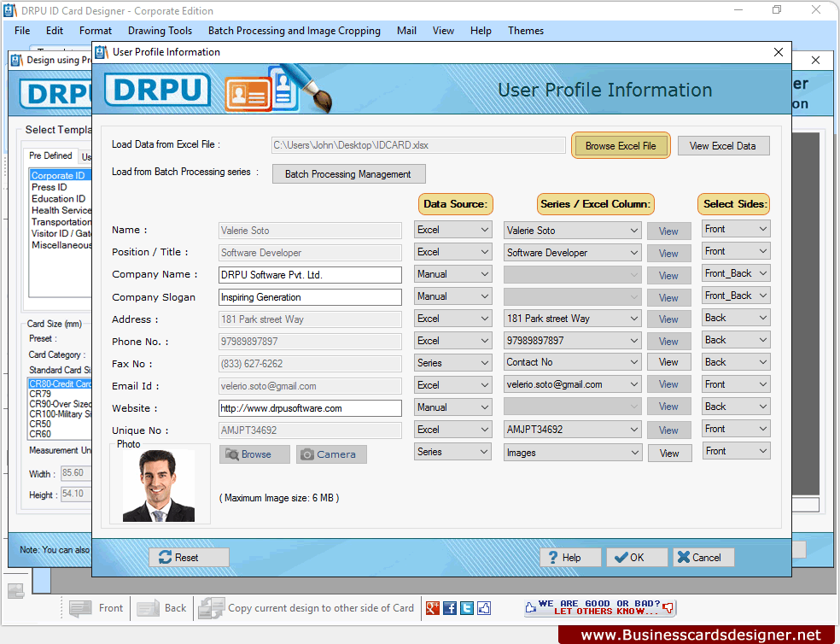Viewport: 840px width, 644px height.
Task: Click View button in the Fax No row
Action: tap(668, 362)
